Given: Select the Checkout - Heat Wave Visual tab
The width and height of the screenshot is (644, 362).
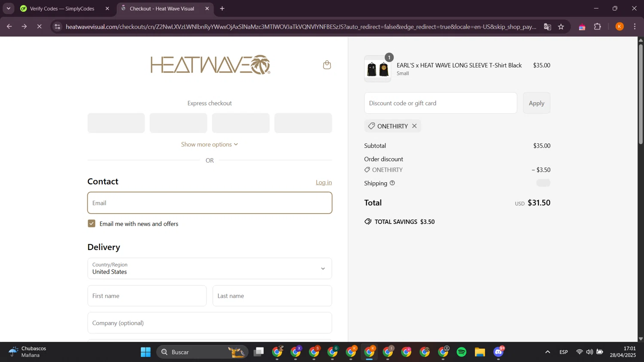Looking at the screenshot, I should coord(162,9).
